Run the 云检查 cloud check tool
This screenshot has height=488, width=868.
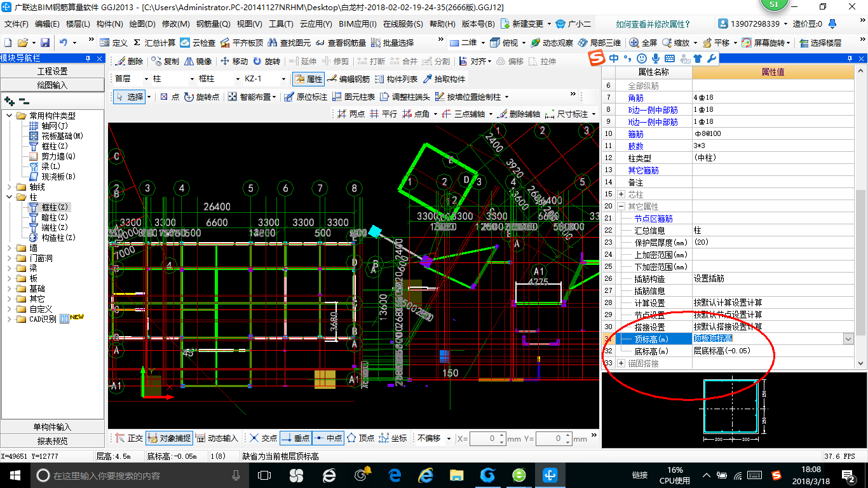tap(198, 43)
